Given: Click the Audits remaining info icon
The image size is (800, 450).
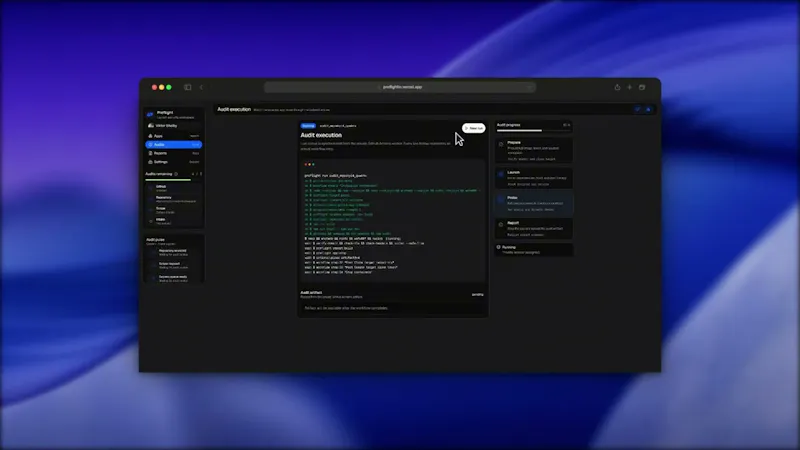Looking at the screenshot, I should click(176, 174).
